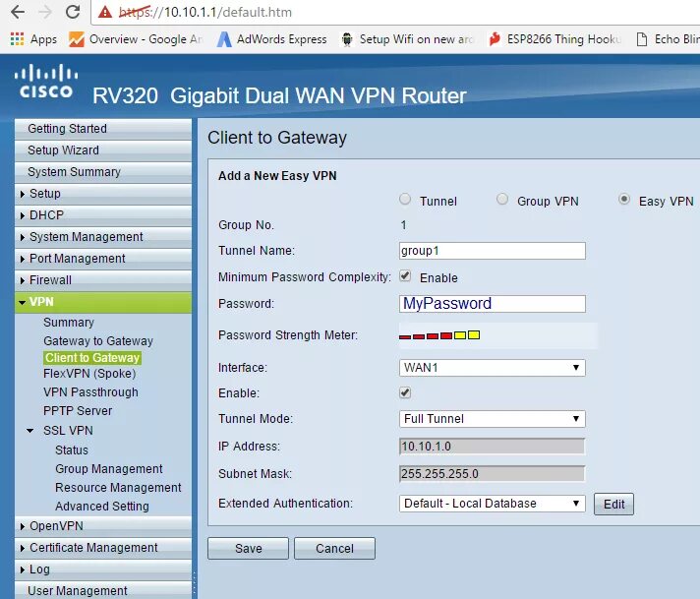Viewport: 700px width, 599px height.
Task: Select the Easy VPN radio button
Action: click(x=624, y=199)
